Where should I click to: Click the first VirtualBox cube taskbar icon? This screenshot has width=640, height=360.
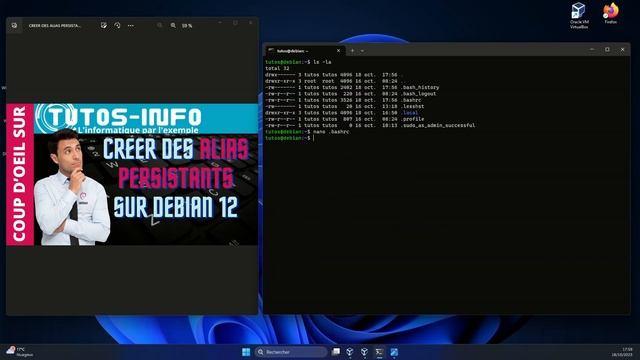click(x=350, y=352)
